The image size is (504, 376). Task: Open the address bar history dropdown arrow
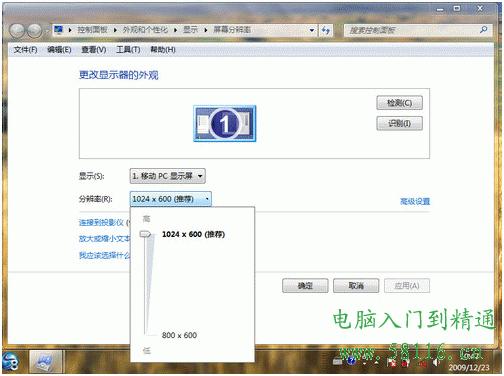[312, 30]
